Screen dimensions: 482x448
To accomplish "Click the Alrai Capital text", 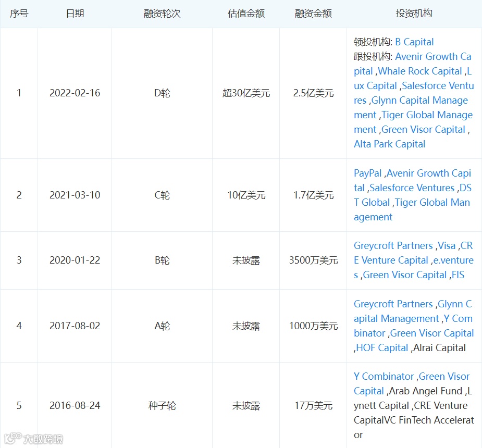I will (x=439, y=347).
